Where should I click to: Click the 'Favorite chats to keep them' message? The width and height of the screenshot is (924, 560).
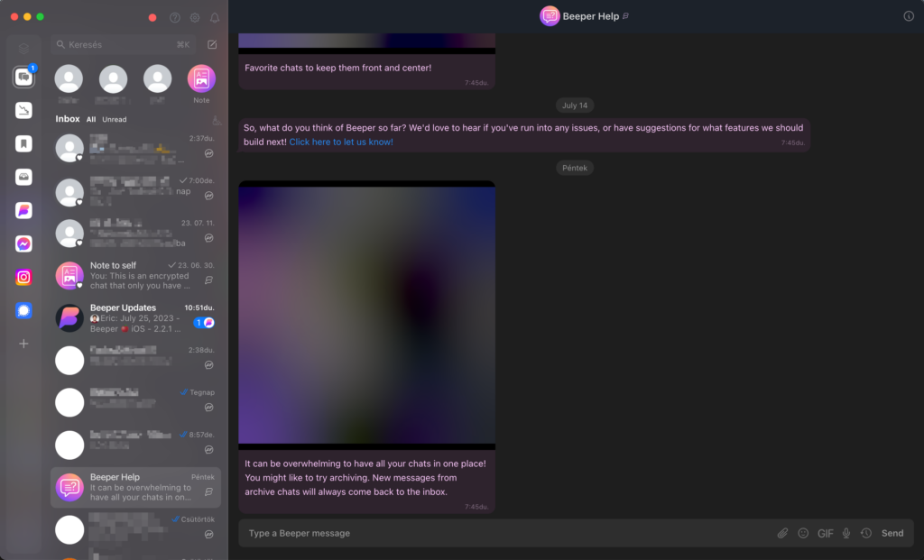[x=338, y=68]
